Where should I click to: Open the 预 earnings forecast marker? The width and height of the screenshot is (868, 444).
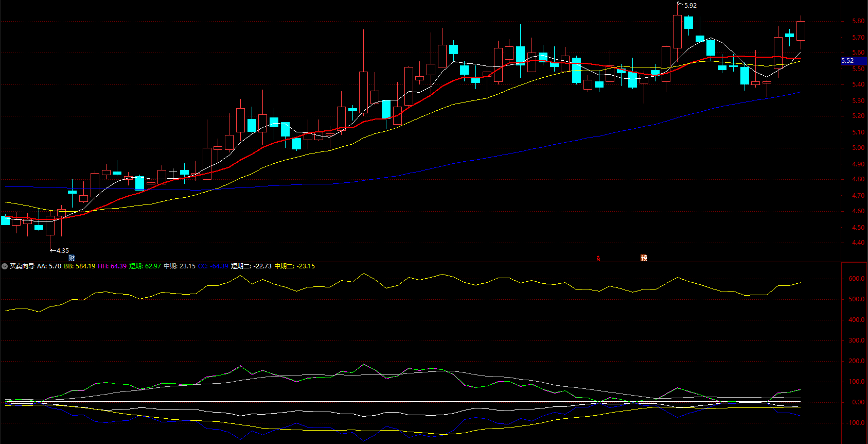point(644,258)
